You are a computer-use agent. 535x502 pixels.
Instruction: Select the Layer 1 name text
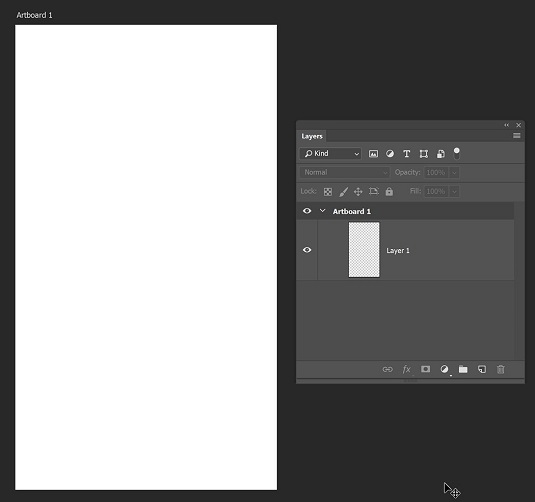coord(397,250)
